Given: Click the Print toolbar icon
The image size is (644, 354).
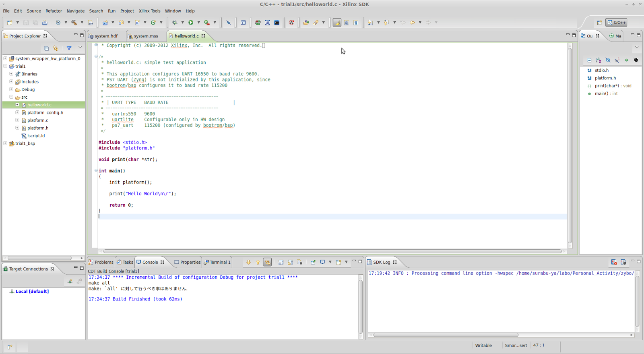Looking at the screenshot, I should tap(45, 23).
